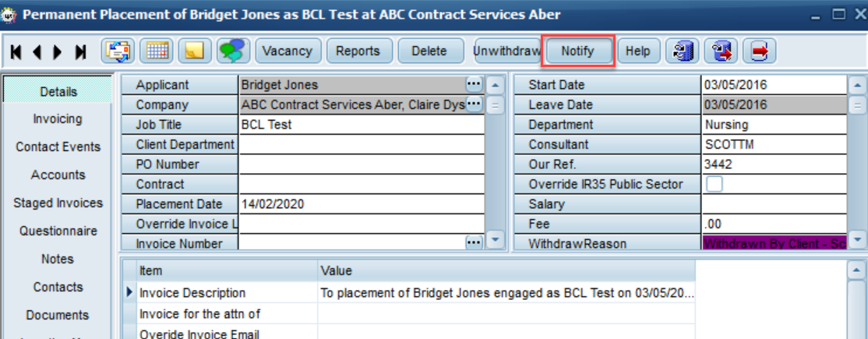
Task: Click the red arrow exit icon
Action: [759, 51]
